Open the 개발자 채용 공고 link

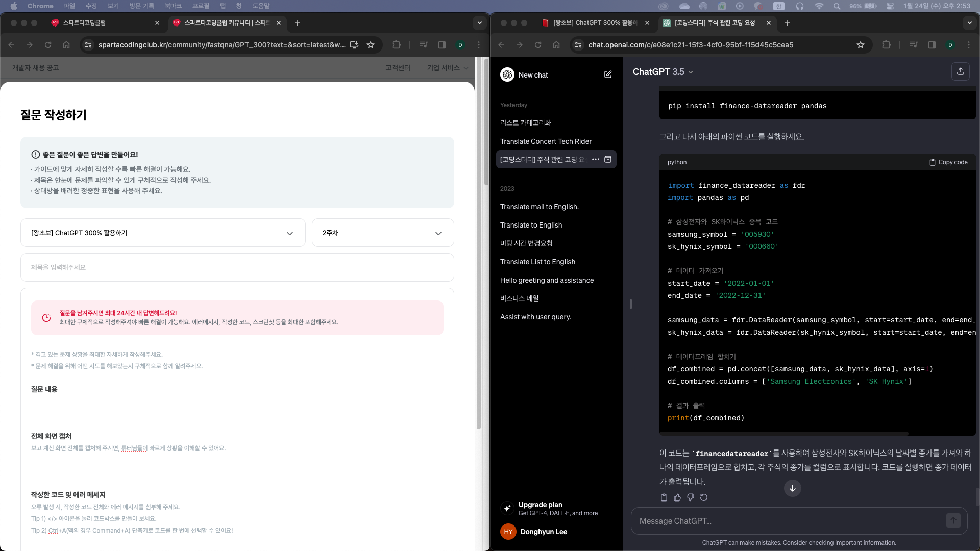click(x=36, y=68)
